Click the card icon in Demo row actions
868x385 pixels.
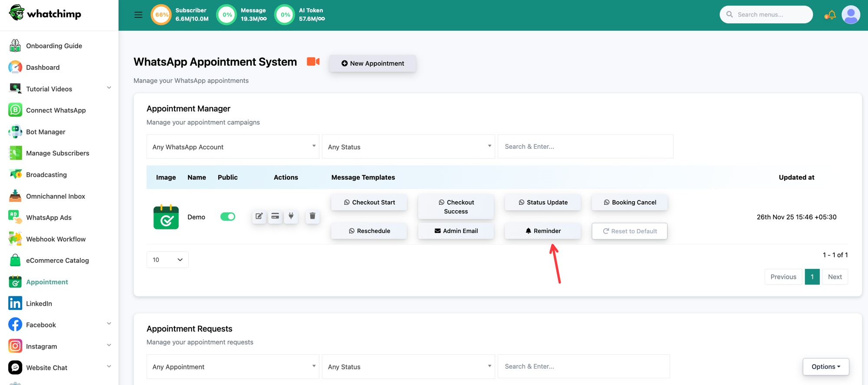click(275, 216)
